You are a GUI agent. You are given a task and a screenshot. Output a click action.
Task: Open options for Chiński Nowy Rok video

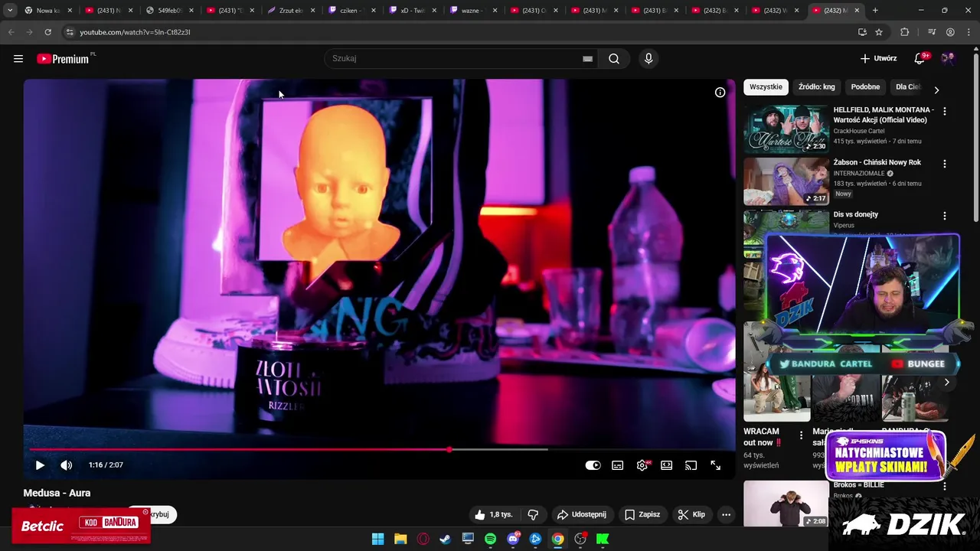click(945, 164)
